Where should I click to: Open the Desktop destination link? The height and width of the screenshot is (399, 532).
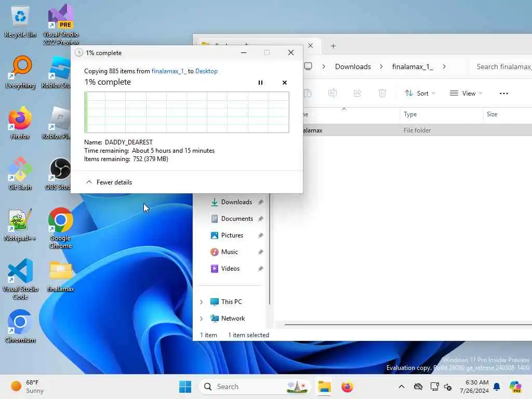206,71
